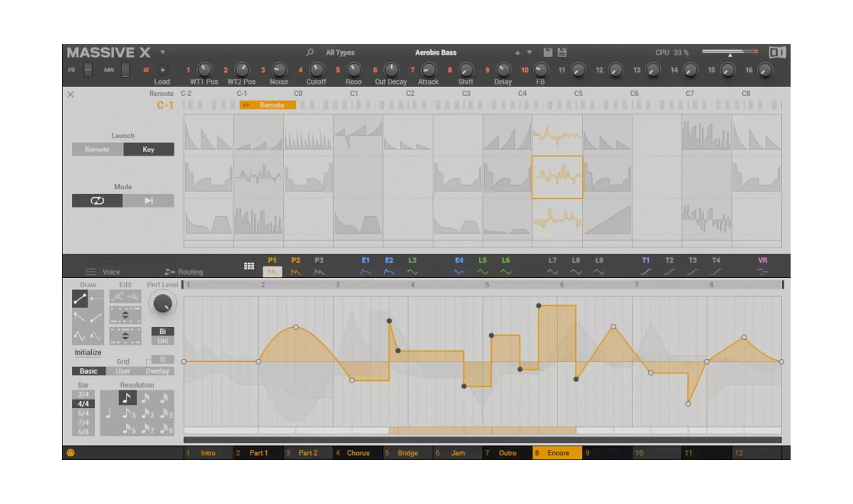Choose the quarter note resolution
853x504 pixels.
[x=108, y=414]
